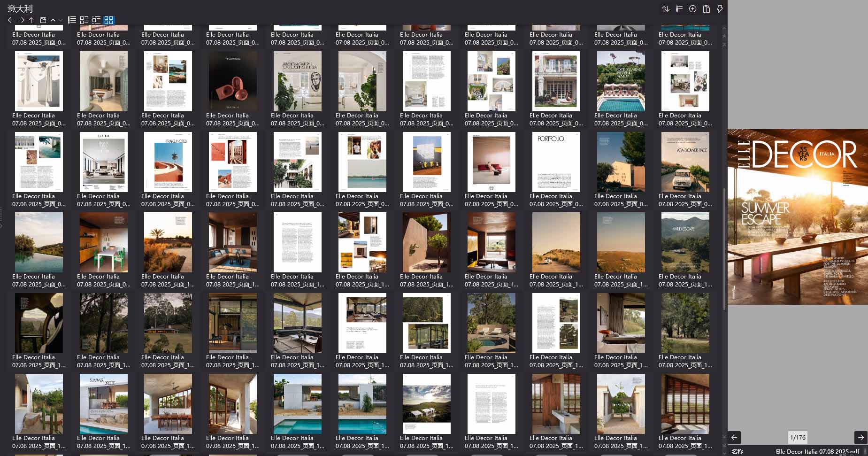Click the previous page arrow in the preview
The height and width of the screenshot is (456, 868).
click(x=733, y=438)
